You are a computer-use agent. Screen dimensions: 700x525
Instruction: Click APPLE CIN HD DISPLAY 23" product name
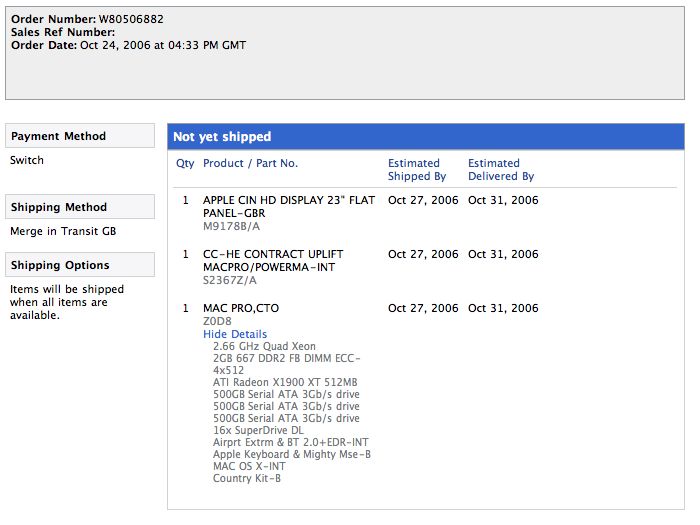289,206
